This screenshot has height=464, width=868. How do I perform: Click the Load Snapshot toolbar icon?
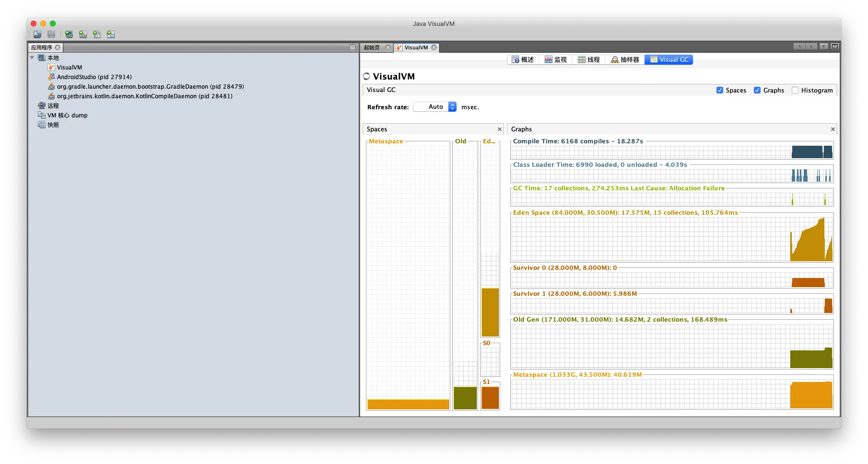point(37,35)
